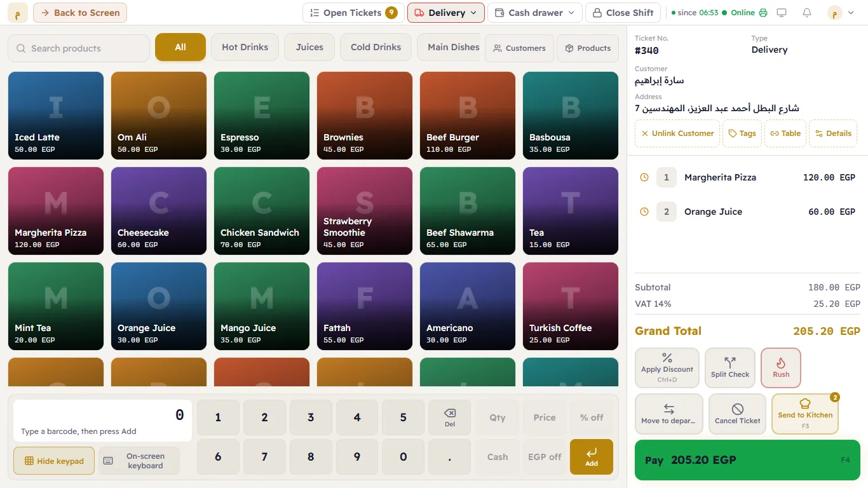Click the Add enter key on keypad

[x=592, y=457]
